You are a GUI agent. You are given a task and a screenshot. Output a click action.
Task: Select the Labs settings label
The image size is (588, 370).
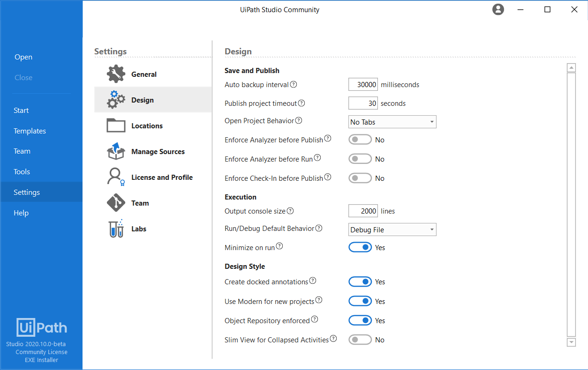tap(139, 229)
